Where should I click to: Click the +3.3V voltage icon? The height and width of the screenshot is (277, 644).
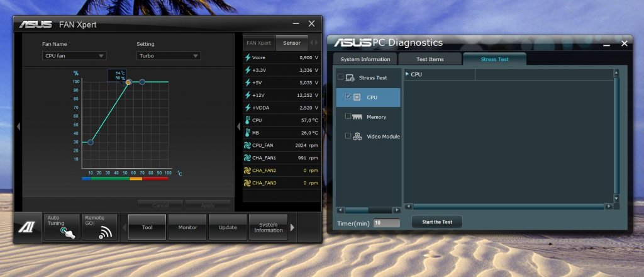click(x=247, y=71)
